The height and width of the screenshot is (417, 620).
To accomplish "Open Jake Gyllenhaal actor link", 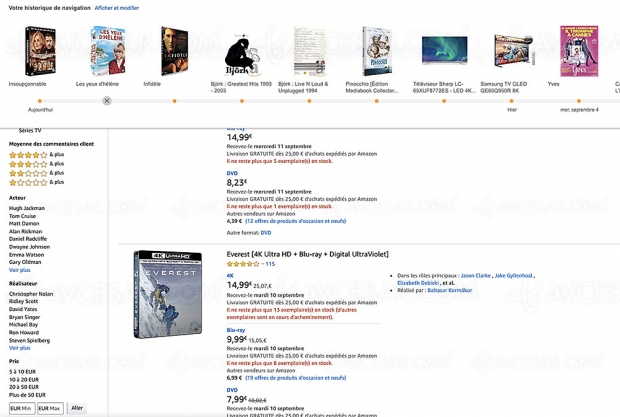I will click(513, 275).
